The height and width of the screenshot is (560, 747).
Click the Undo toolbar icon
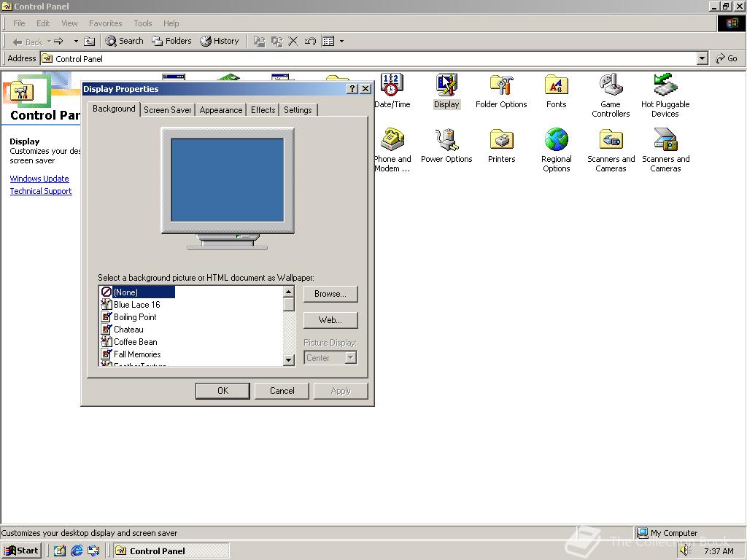310,42
